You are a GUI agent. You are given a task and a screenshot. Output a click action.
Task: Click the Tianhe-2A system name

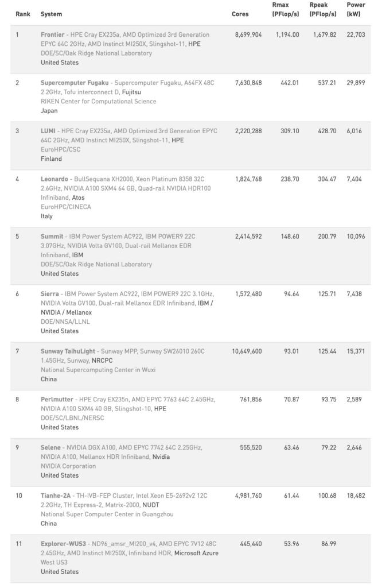pyautogui.click(x=56, y=496)
